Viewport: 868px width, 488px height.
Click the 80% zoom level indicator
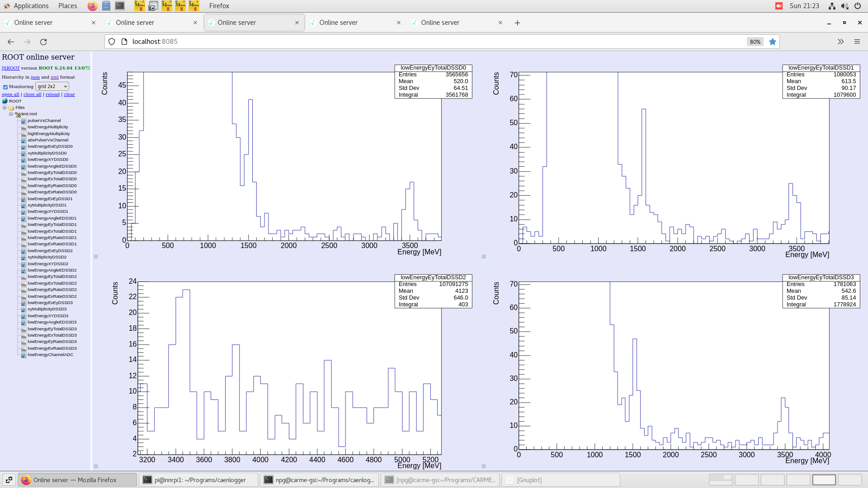coord(755,42)
